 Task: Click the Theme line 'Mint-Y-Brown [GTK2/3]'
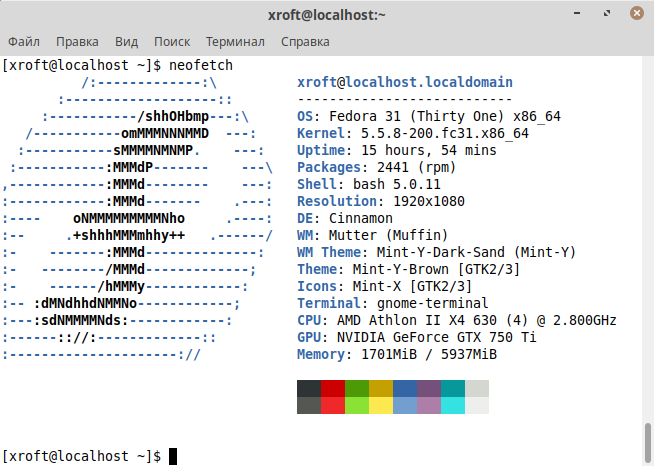click(x=436, y=270)
